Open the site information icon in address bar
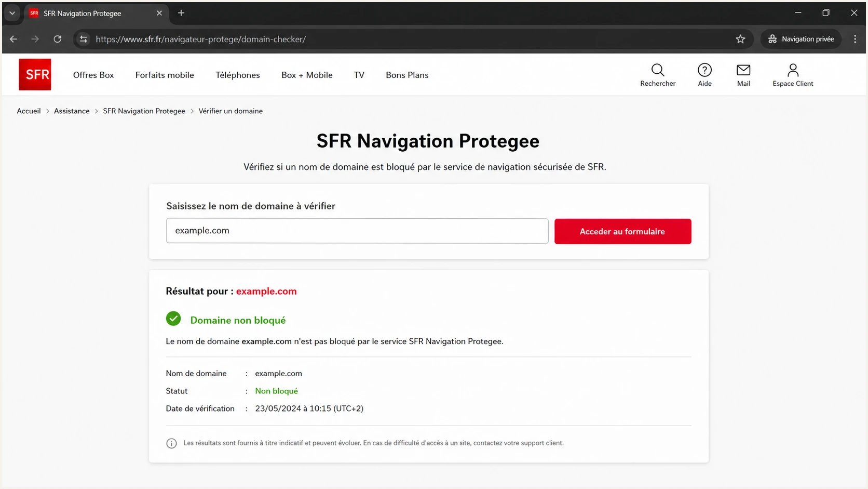 84,39
